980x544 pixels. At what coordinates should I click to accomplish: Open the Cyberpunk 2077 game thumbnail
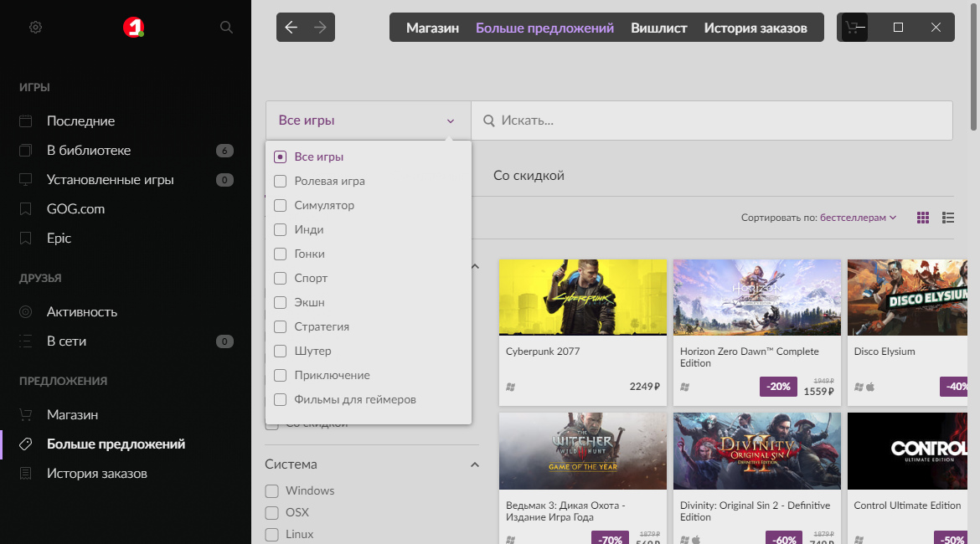(582, 297)
